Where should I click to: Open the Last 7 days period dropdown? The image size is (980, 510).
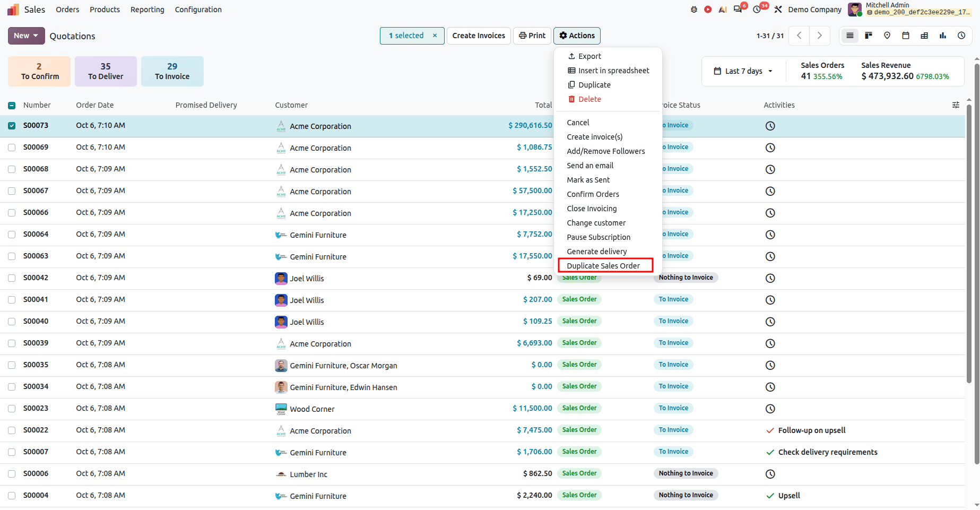[743, 71]
